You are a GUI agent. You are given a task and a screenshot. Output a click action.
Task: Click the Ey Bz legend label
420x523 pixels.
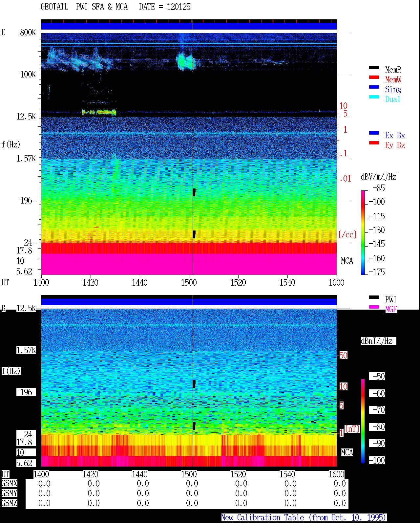tap(395, 145)
